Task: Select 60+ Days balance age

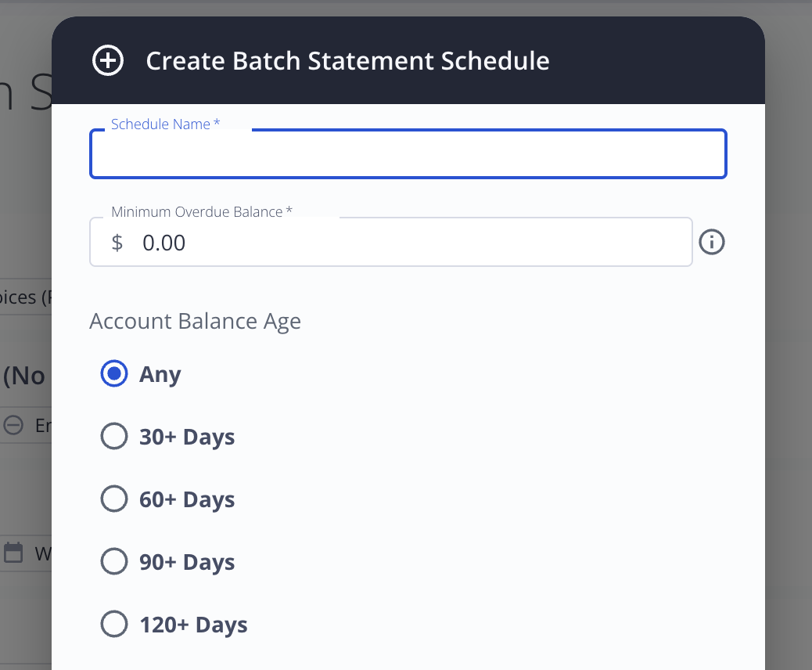Action: click(114, 499)
